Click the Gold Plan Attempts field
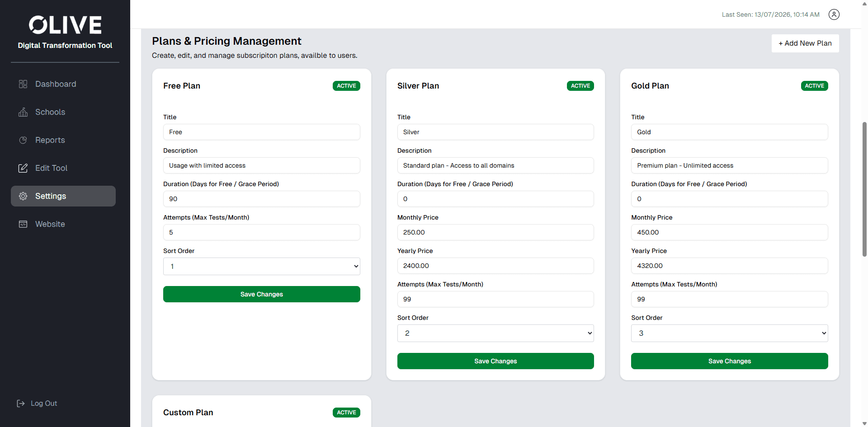 coord(730,299)
